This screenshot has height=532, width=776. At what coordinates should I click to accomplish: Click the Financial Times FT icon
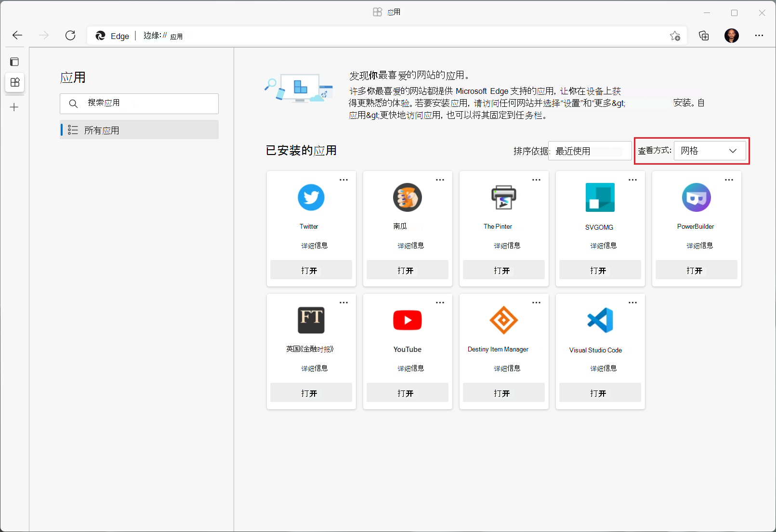pyautogui.click(x=311, y=320)
